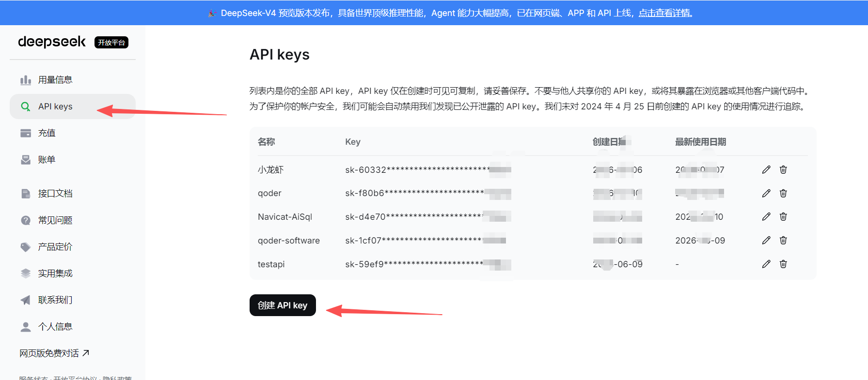The height and width of the screenshot is (380, 868).
Task: Click the sk-1cf07 key value
Action: (426, 241)
